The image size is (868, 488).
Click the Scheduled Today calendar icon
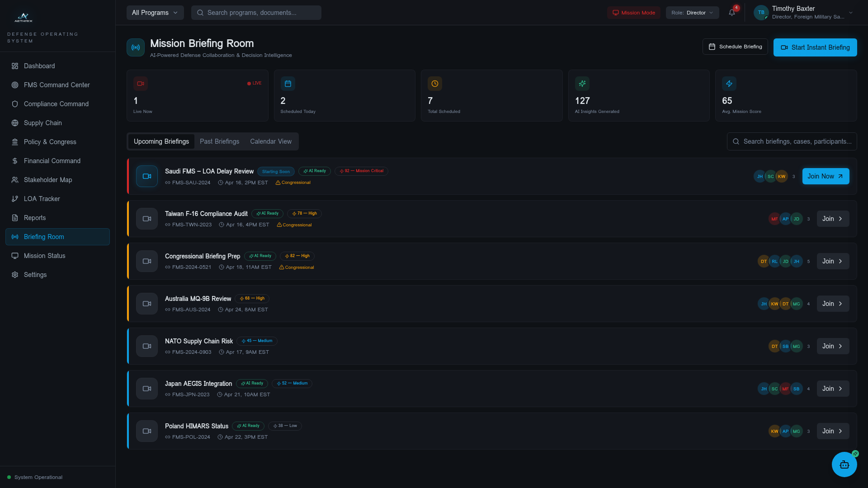point(288,84)
